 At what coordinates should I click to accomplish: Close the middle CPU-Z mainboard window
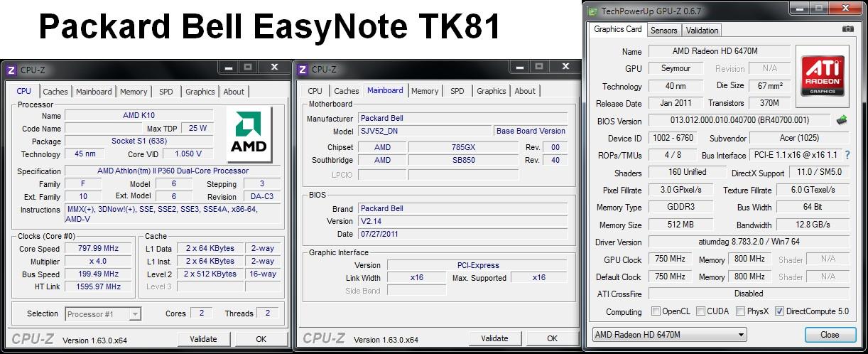pos(566,67)
